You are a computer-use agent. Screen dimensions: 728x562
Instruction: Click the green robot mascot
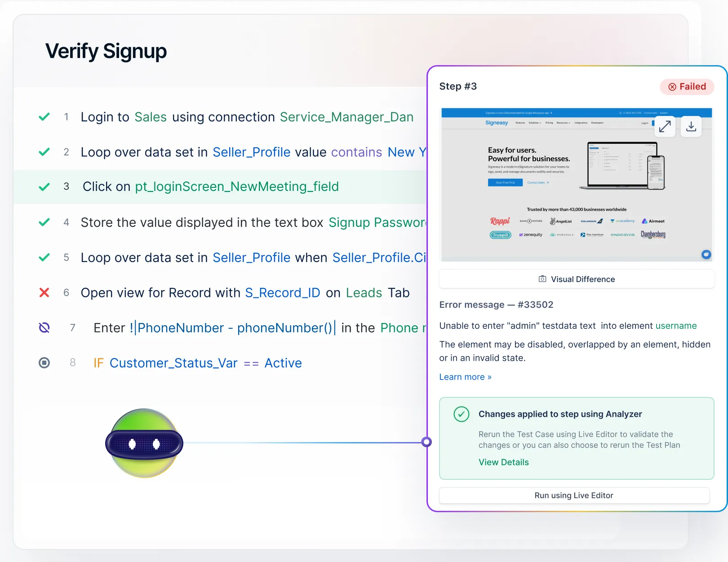click(144, 443)
